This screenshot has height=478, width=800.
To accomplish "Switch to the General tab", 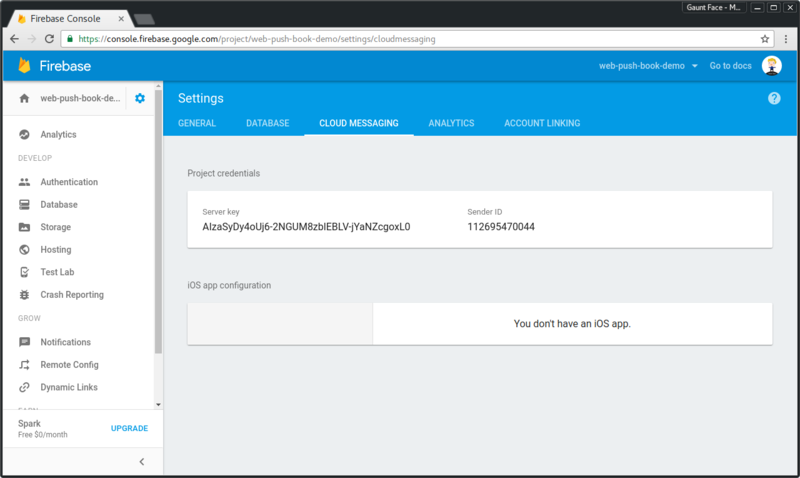I will click(x=197, y=123).
